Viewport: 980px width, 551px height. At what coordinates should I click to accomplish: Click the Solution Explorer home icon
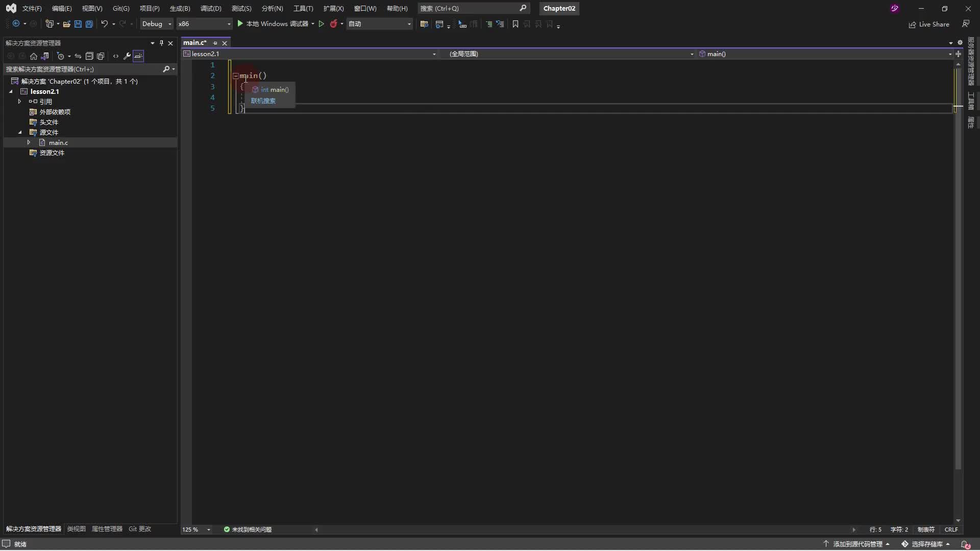pyautogui.click(x=34, y=56)
